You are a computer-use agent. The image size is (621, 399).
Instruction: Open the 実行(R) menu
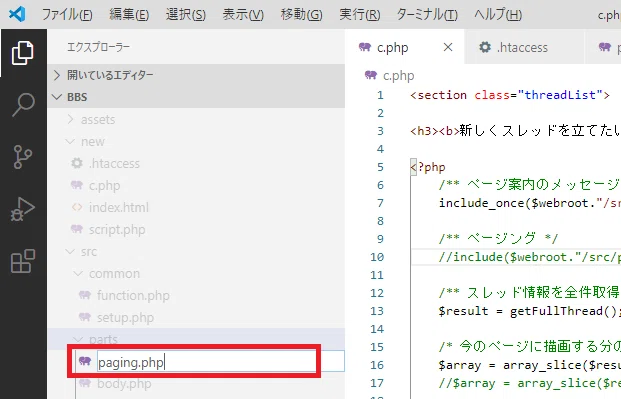click(x=360, y=15)
